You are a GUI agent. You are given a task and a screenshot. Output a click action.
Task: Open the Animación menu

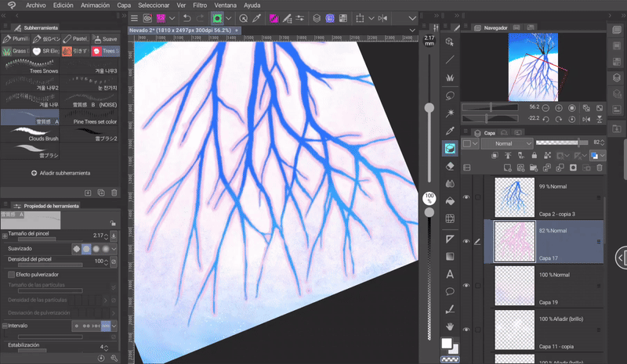95,5
